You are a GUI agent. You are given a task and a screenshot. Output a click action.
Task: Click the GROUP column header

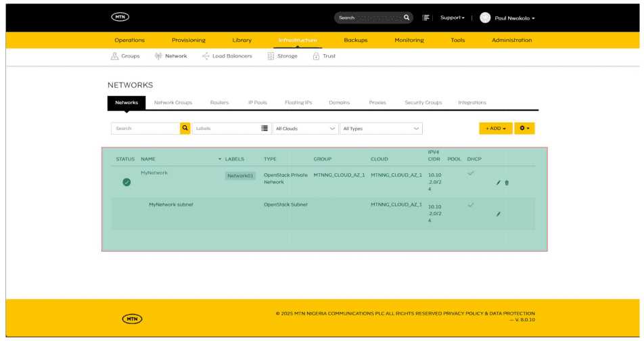click(x=323, y=159)
